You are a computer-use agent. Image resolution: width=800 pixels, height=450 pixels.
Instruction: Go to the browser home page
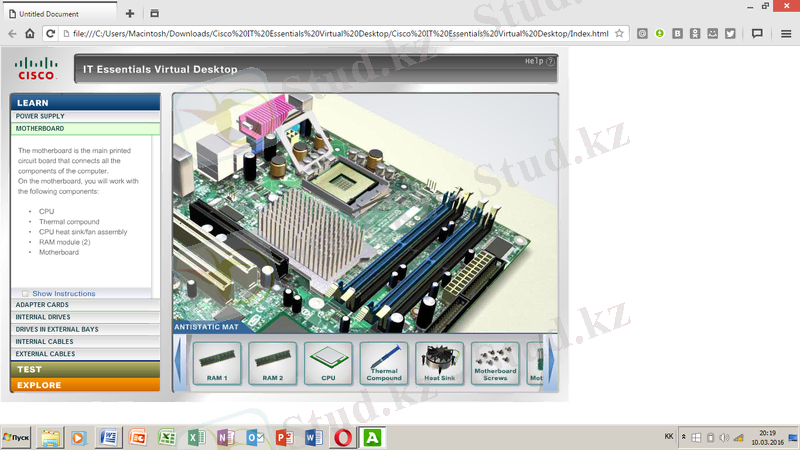coord(30,34)
